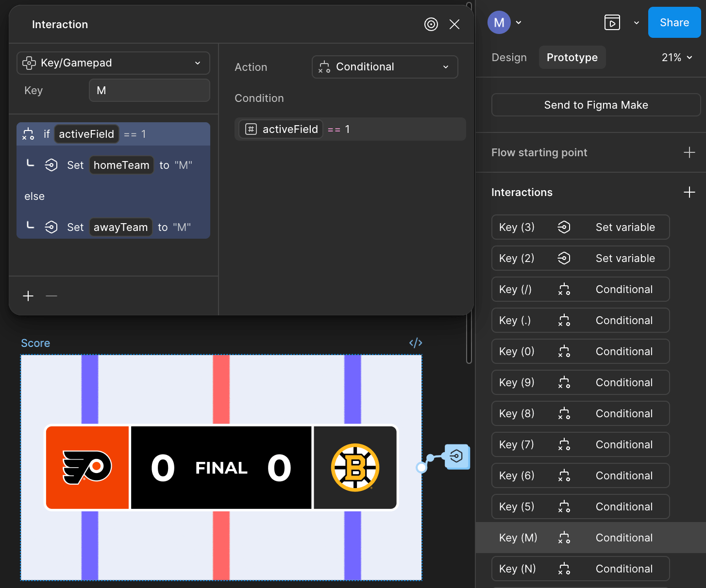
Task: Click Send to Figma Make button
Action: 596,105
